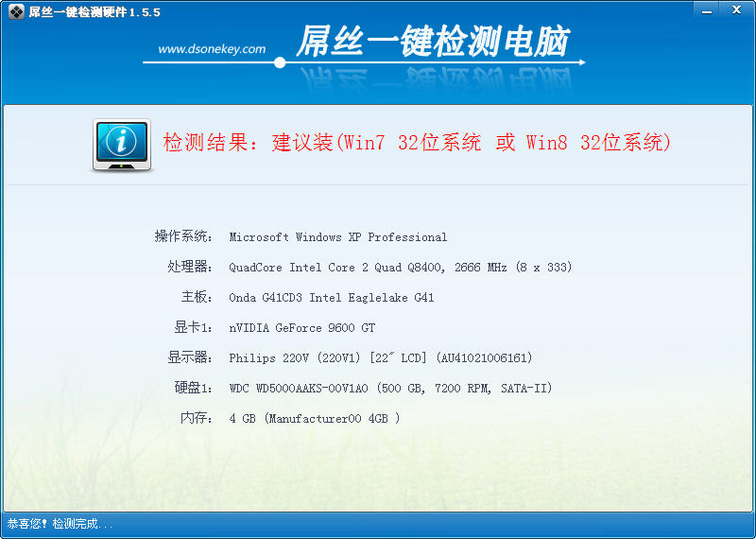The image size is (756, 539).
Task: Click the banner heading 屌丝一键检测电脑
Action: click(x=433, y=41)
